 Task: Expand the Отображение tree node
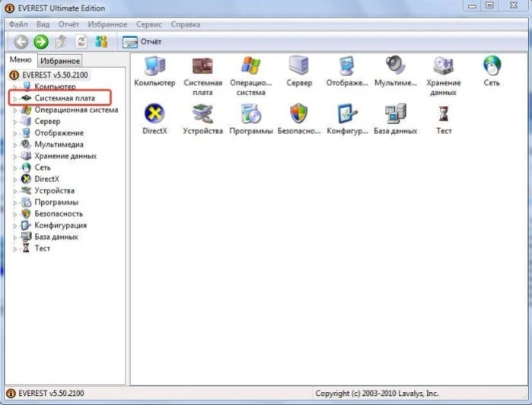(x=15, y=133)
